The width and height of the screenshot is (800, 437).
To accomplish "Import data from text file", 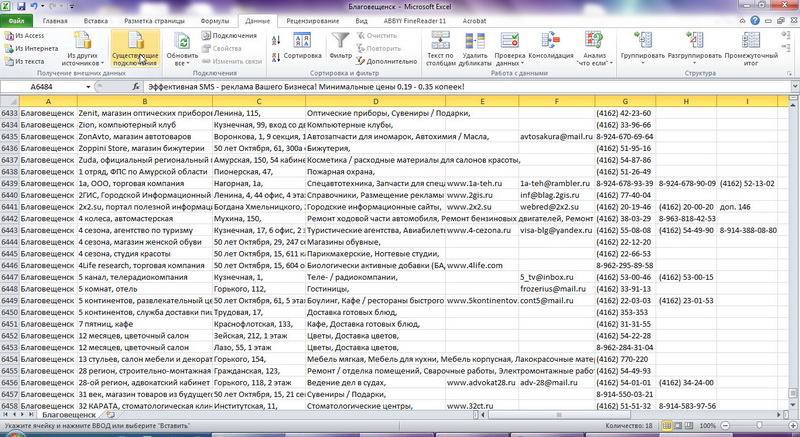I will pos(24,61).
